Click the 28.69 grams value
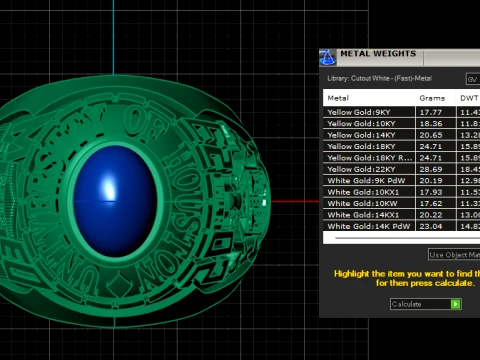This screenshot has height=360, width=480. click(431, 169)
